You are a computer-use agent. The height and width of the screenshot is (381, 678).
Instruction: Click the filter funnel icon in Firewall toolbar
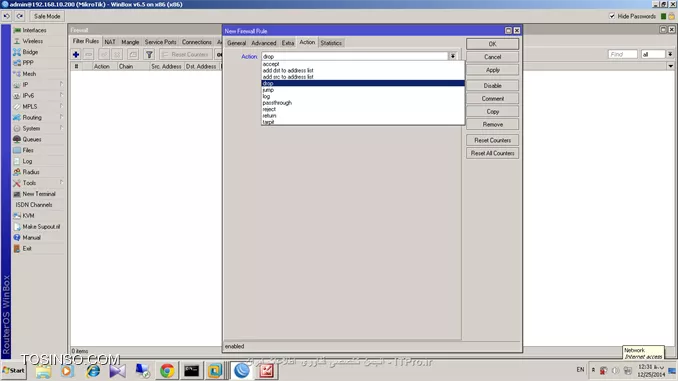click(x=149, y=54)
